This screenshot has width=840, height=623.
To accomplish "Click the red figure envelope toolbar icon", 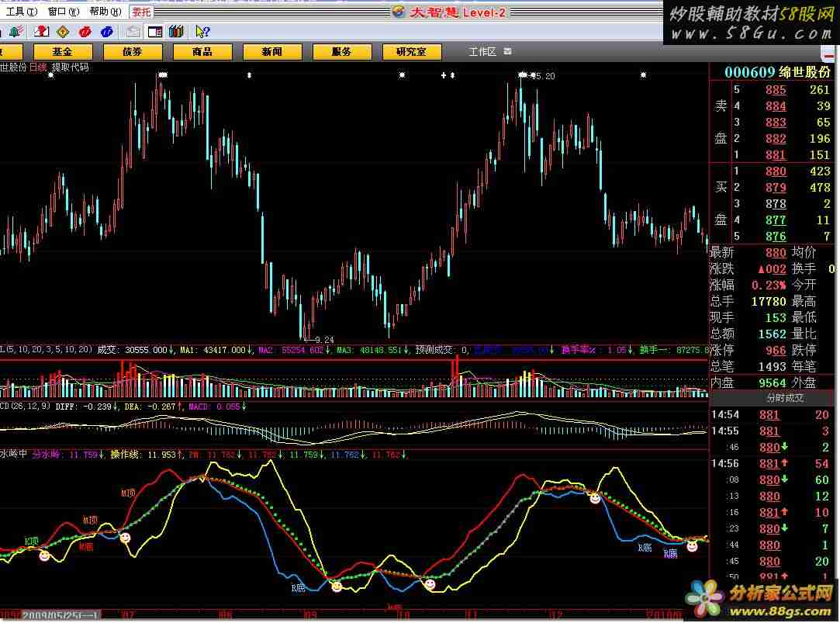I will (x=41, y=32).
